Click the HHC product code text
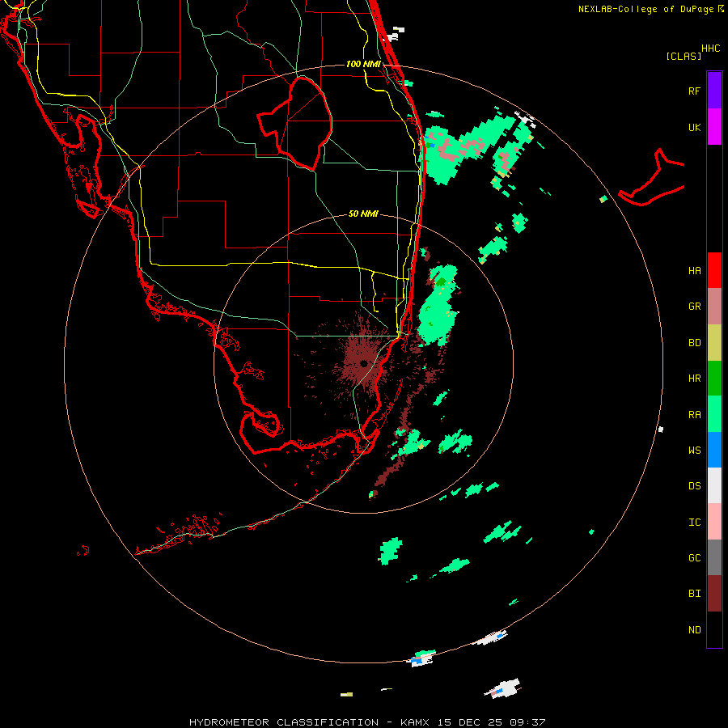This screenshot has height=728, width=728. click(711, 49)
